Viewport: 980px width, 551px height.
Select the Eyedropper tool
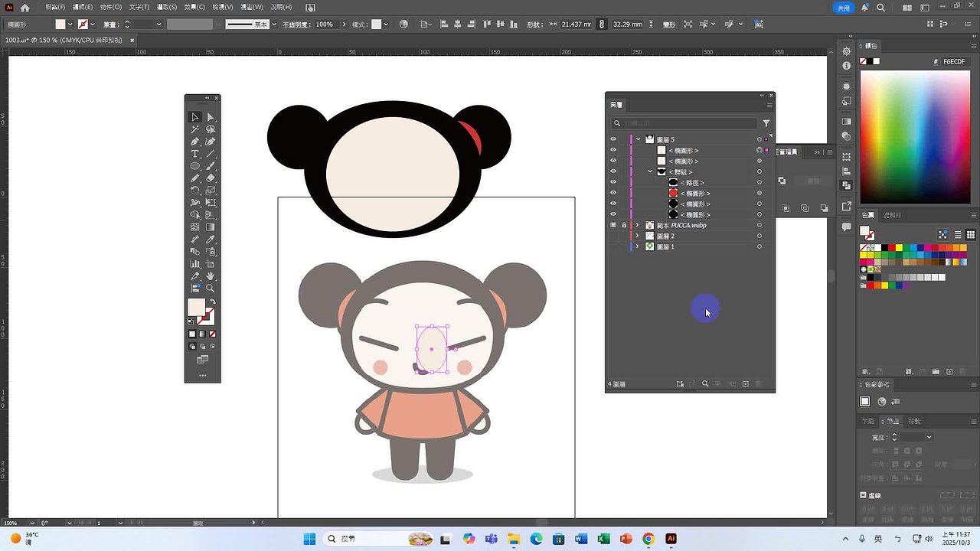tap(211, 240)
